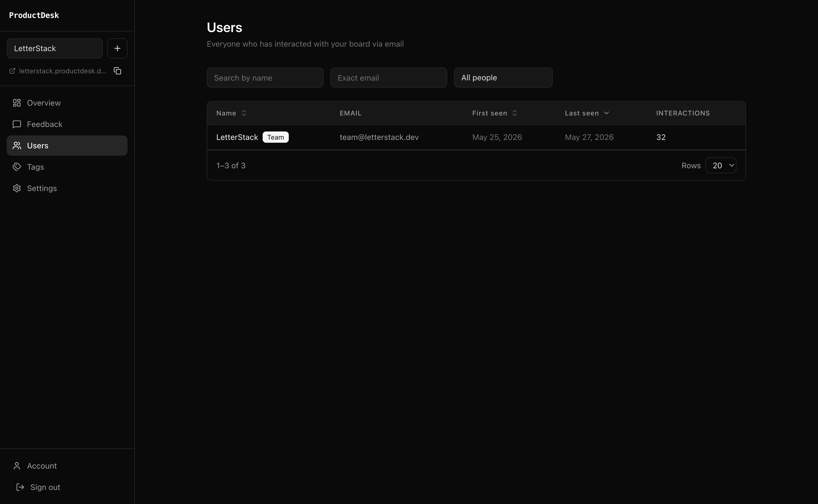Viewport: 818px width, 504px height.
Task: Open the Feedback section
Action: [67, 124]
